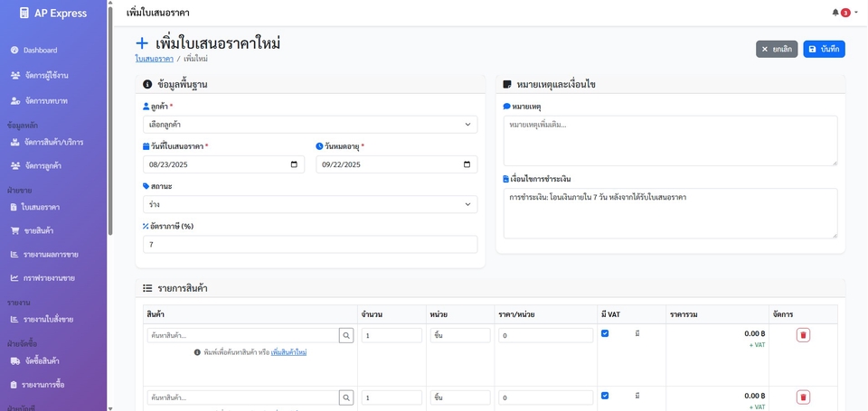
Task: Open the ลูกค้า customer dropdown
Action: click(x=310, y=125)
